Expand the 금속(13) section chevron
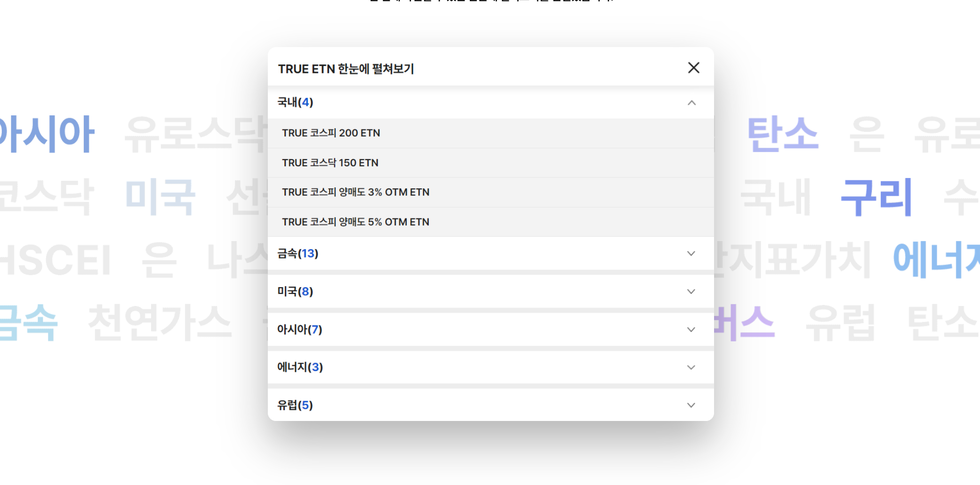 point(691,253)
